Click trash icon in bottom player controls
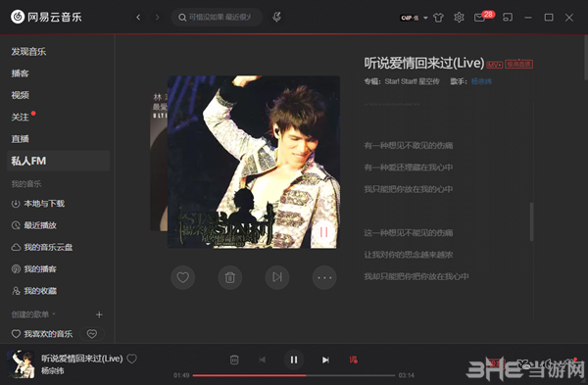The image size is (588, 385). coord(234,360)
